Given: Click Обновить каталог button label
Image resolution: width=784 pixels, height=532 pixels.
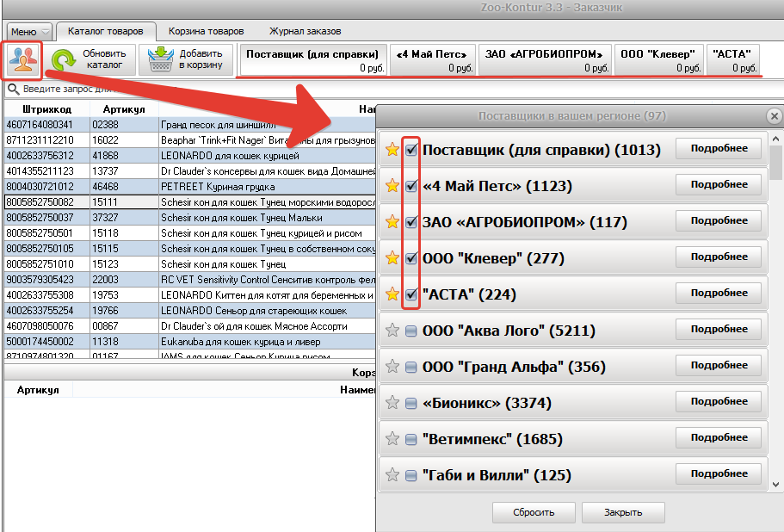Looking at the screenshot, I should pyautogui.click(x=104, y=59).
